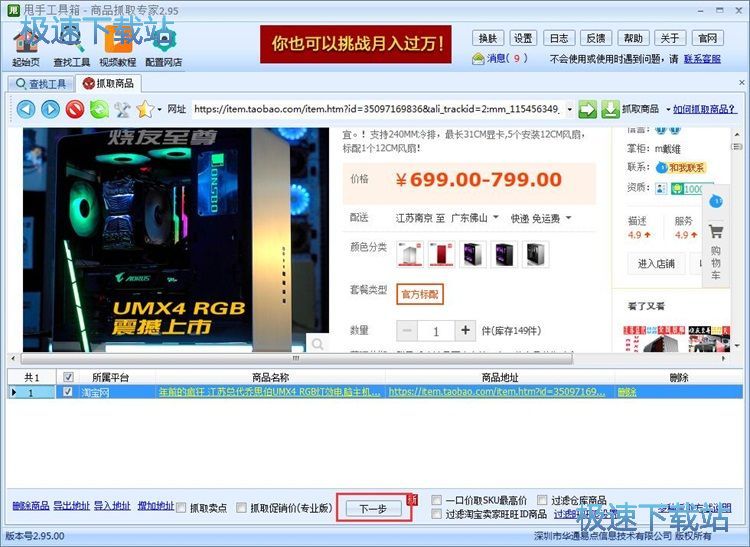
Task: Expand the favorites star dropdown arrow
Action: click(159, 109)
